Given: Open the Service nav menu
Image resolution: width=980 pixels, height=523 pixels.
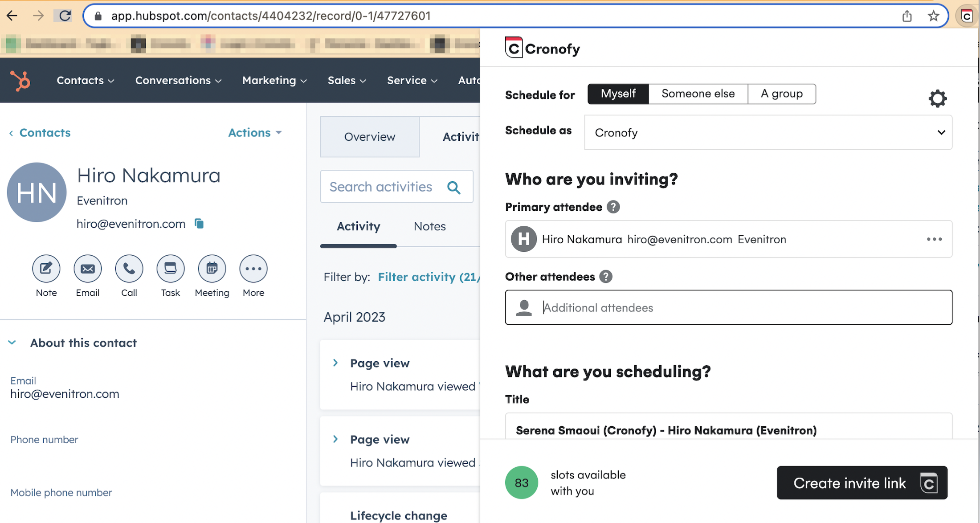Looking at the screenshot, I should click(x=412, y=81).
